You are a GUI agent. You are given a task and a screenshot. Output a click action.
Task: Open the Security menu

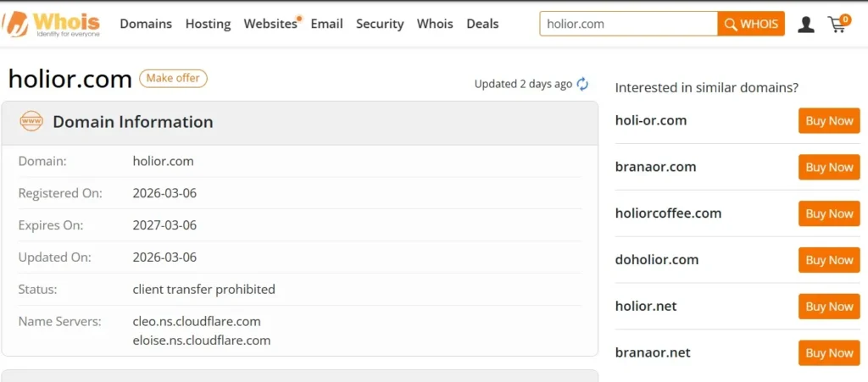380,24
